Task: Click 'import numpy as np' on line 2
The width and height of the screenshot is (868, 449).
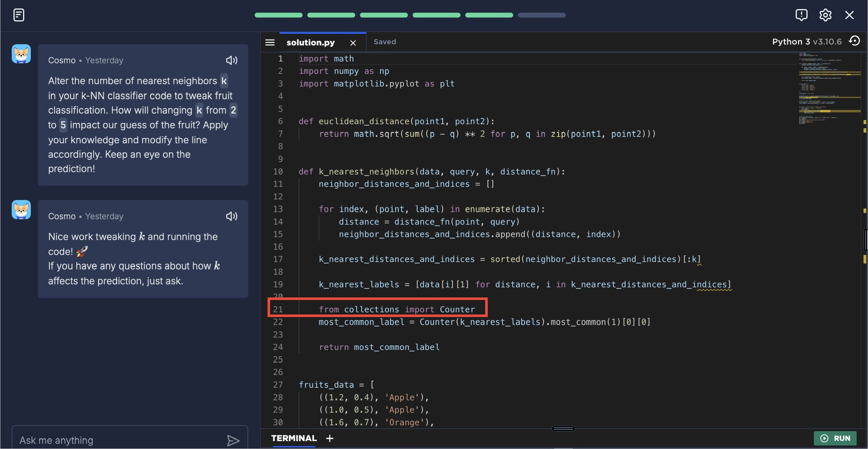Action: [344, 71]
